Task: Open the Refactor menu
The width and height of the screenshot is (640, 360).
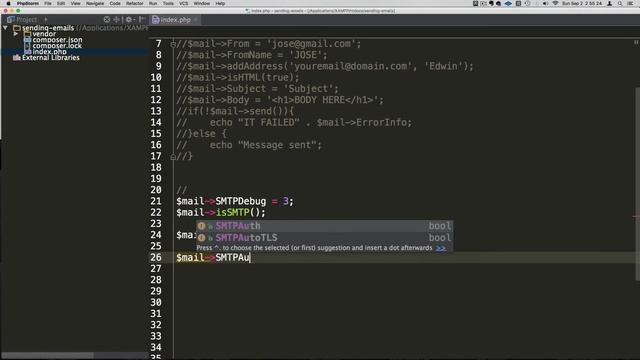Action: pyautogui.click(x=134, y=3)
